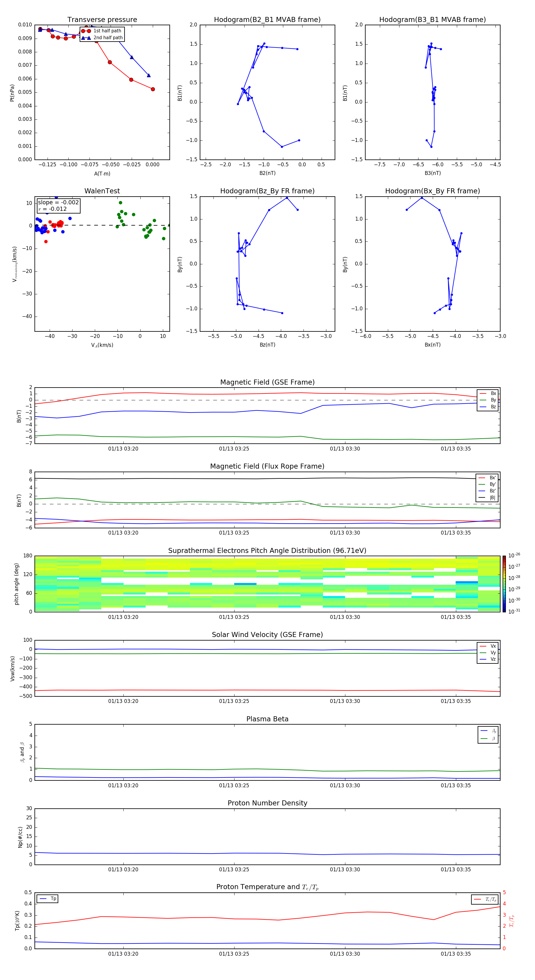
Task: Click the 'Hodogram(Bx_By FR frame)' title
Action: (x=432, y=191)
